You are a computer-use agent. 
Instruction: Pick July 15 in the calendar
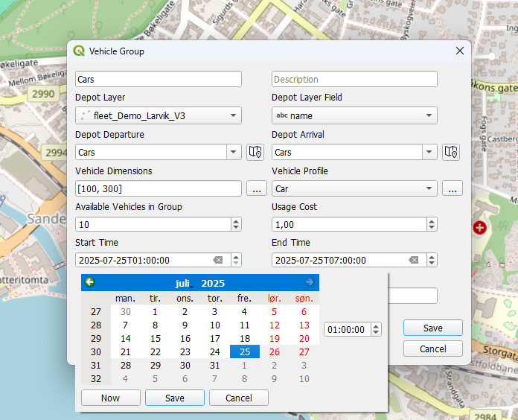click(155, 338)
